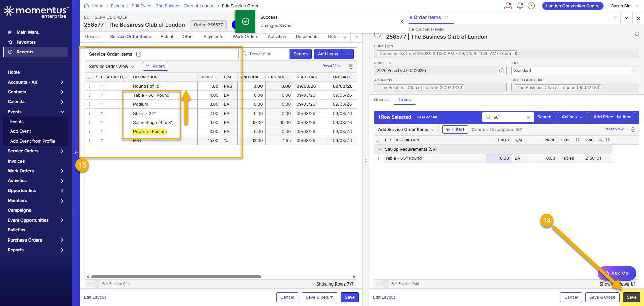Collapse the right panel header section

[378, 34]
